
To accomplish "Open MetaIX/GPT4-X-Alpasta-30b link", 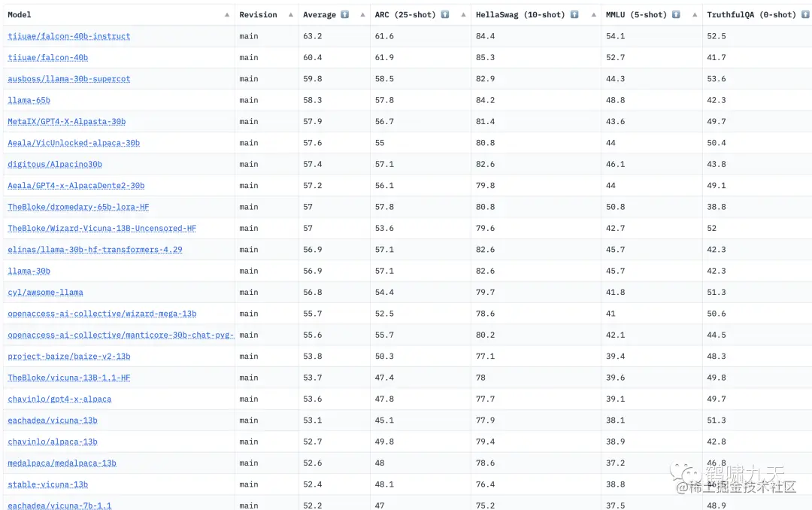I will (67, 121).
